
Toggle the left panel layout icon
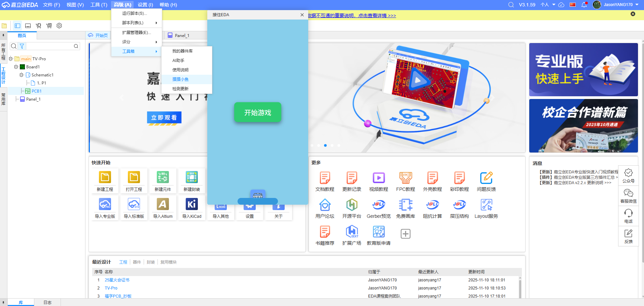tap(17, 26)
